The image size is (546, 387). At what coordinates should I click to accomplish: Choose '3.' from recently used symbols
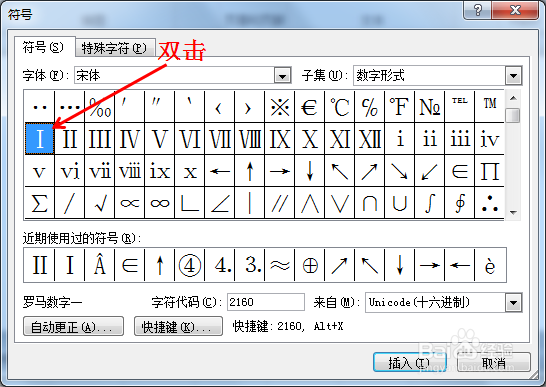pos(250,265)
